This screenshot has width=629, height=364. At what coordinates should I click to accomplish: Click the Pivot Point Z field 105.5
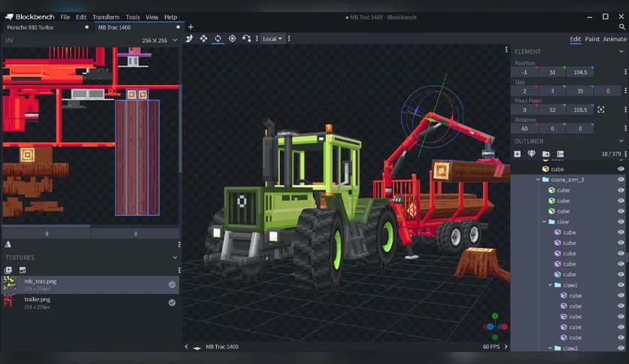point(580,110)
